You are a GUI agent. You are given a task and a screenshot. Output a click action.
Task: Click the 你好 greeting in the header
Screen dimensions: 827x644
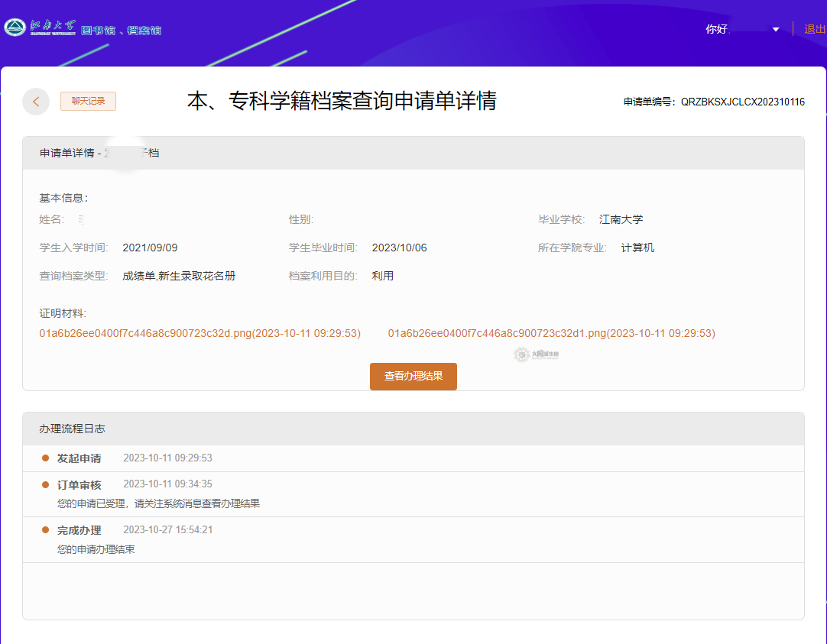tap(716, 29)
